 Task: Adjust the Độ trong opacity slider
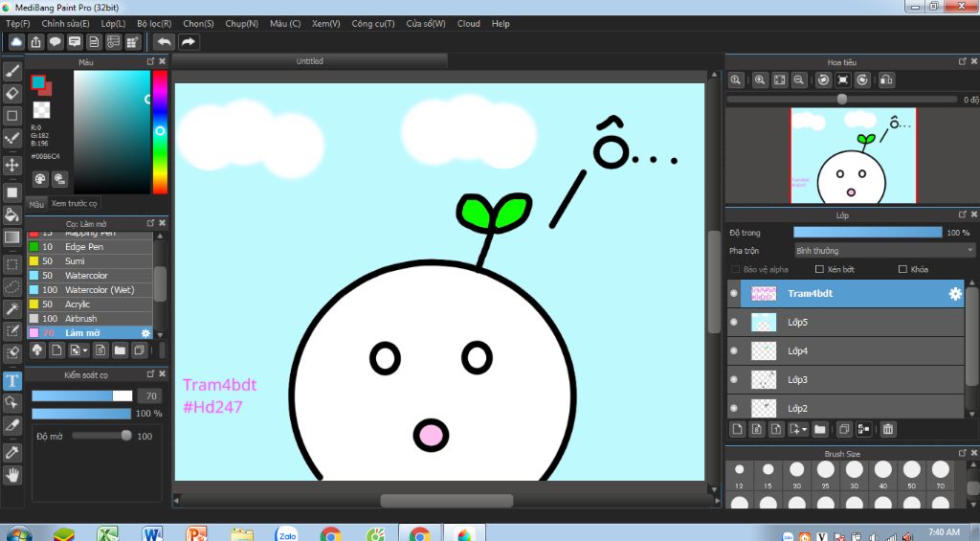click(867, 232)
